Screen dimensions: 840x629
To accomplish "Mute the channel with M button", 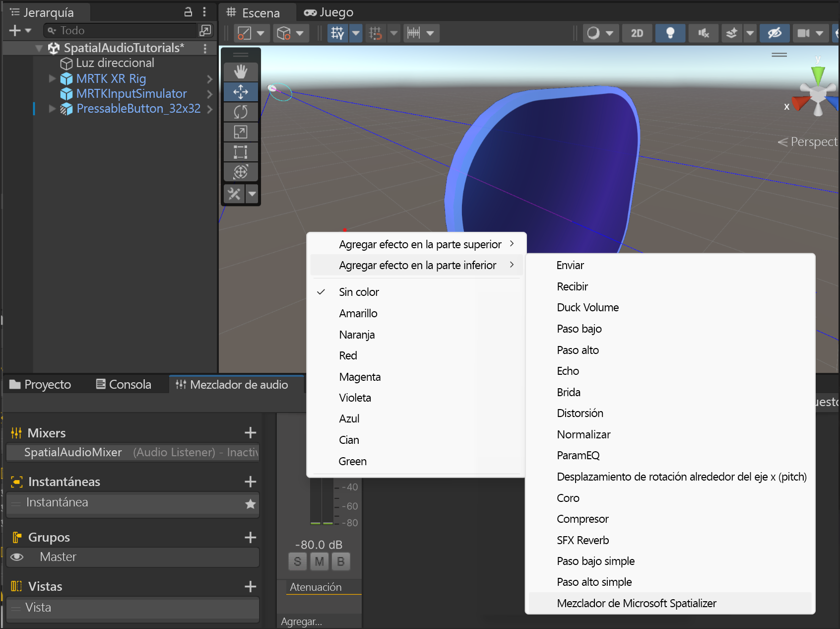I will point(319,561).
